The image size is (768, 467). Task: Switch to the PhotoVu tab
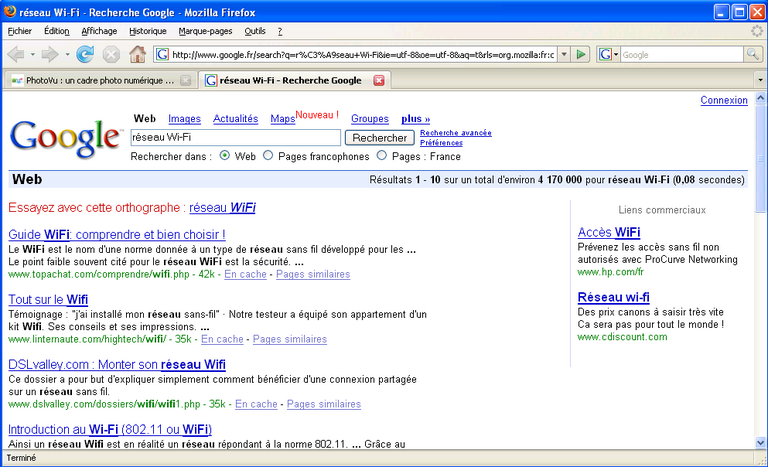pos(100,80)
